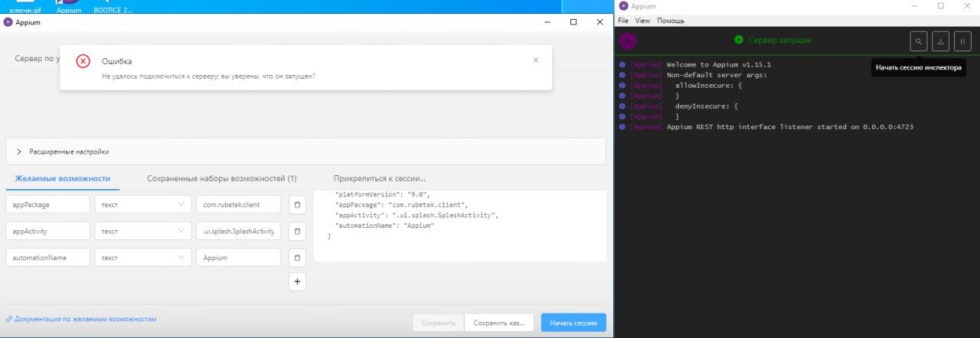Start inspector session with magnifier icon
Screen dimensions: 980x338
coord(918,41)
